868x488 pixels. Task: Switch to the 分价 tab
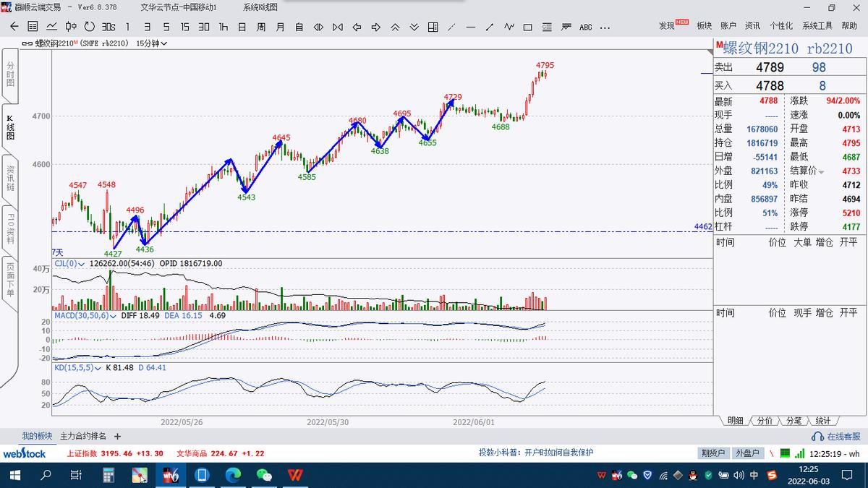(765, 421)
